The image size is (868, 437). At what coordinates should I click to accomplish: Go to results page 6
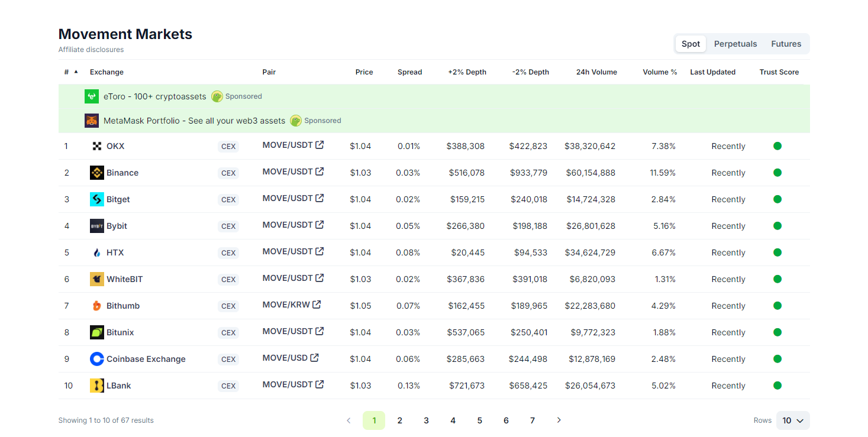click(506, 420)
